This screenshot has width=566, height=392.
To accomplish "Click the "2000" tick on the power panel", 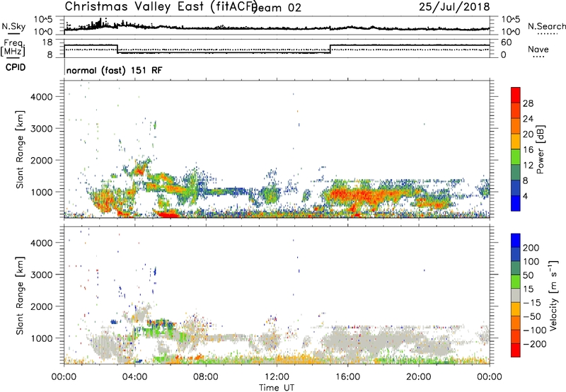I will (x=42, y=160).
